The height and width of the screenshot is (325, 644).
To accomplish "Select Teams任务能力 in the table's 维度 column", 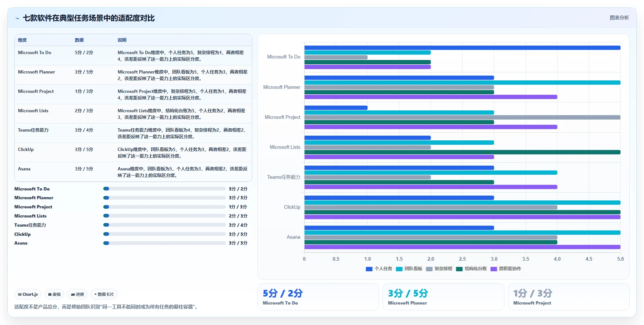I will pos(33,130).
